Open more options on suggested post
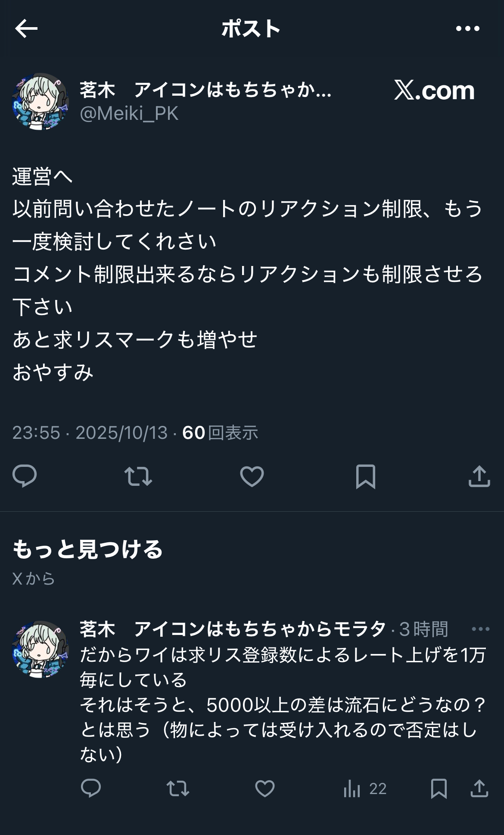The image size is (504, 835). [x=480, y=629]
